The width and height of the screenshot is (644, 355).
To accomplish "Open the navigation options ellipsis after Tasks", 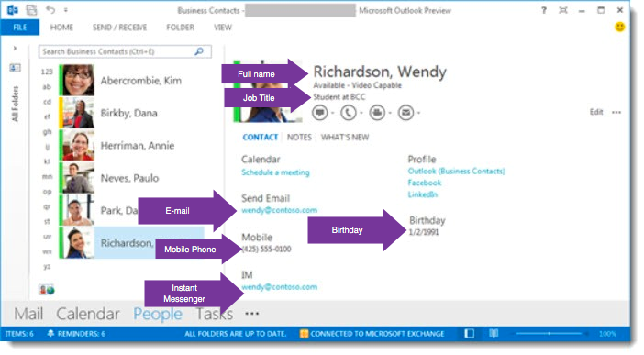I will click(251, 314).
